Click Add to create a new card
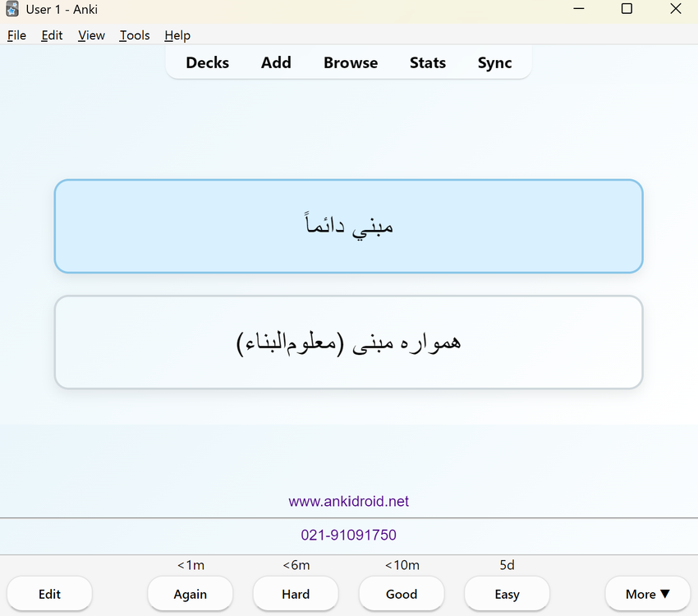Image resolution: width=698 pixels, height=616 pixels. point(276,62)
